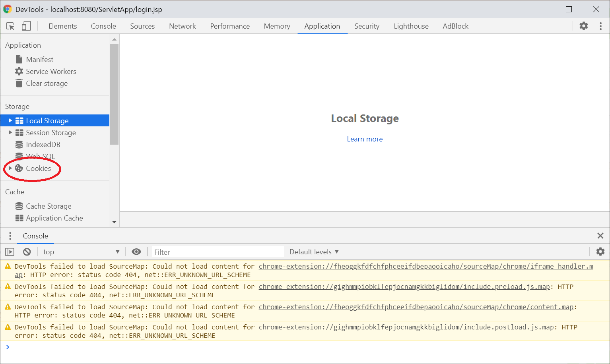Viewport: 610px width, 364px height.
Task: Click the console Filter input field
Action: pos(218,252)
